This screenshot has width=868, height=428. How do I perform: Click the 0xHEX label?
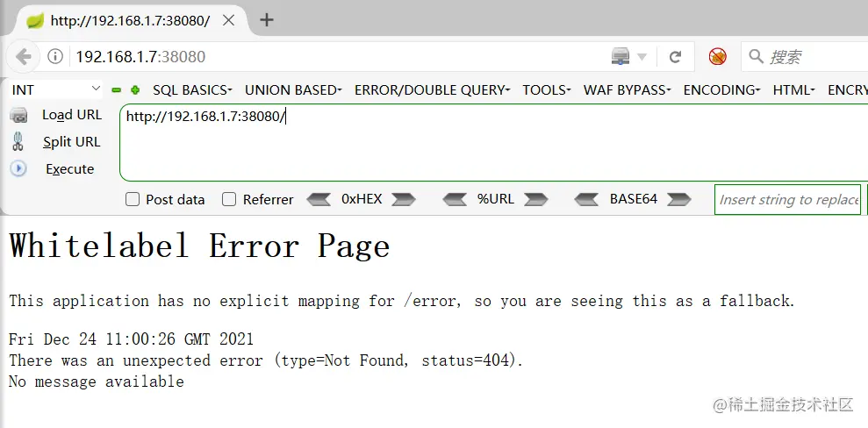point(362,199)
